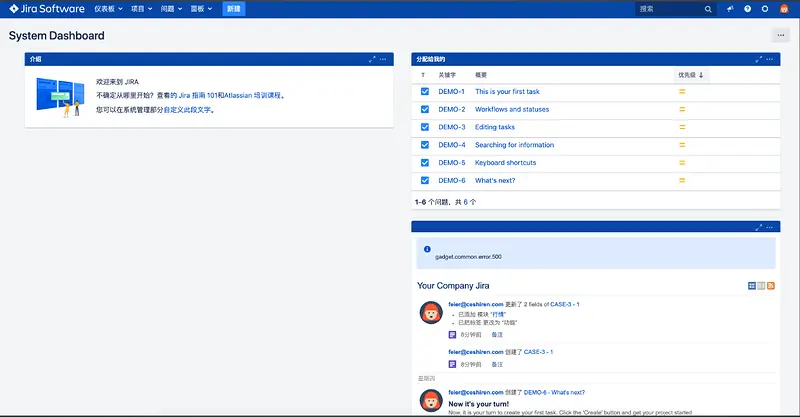The height and width of the screenshot is (417, 800).
Task: Click the 新建 create button
Action: click(234, 9)
